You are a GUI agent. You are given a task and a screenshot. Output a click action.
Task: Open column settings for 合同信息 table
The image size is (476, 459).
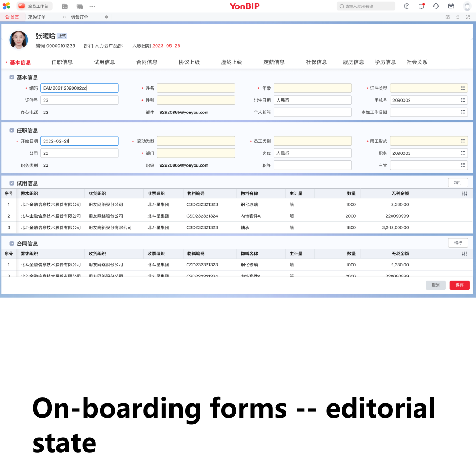click(465, 254)
